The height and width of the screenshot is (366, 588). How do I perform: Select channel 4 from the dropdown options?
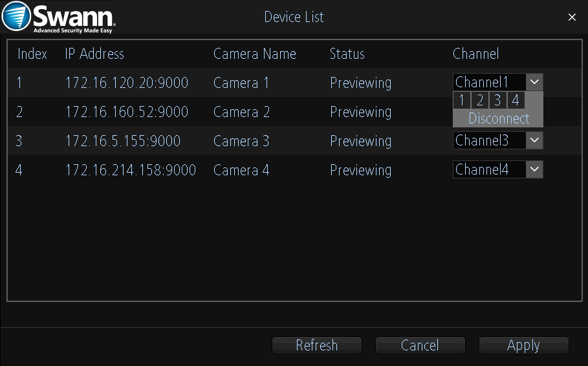click(516, 100)
